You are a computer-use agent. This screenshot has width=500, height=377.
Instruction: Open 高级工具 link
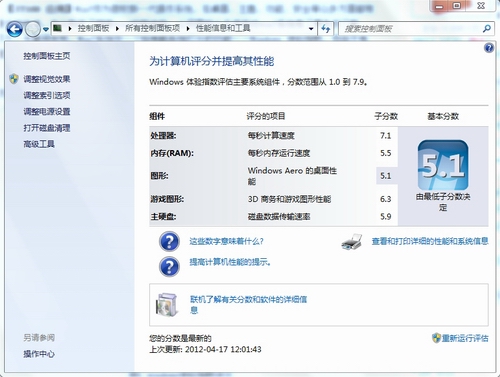tap(39, 144)
